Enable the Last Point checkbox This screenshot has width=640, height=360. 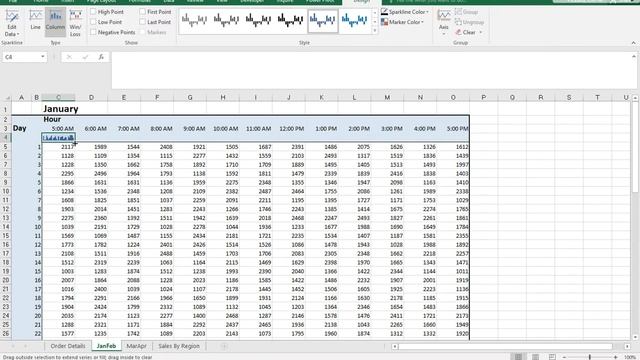click(142, 22)
